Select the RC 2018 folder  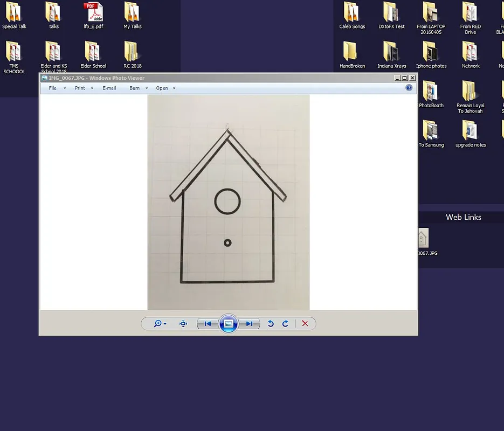(x=133, y=55)
